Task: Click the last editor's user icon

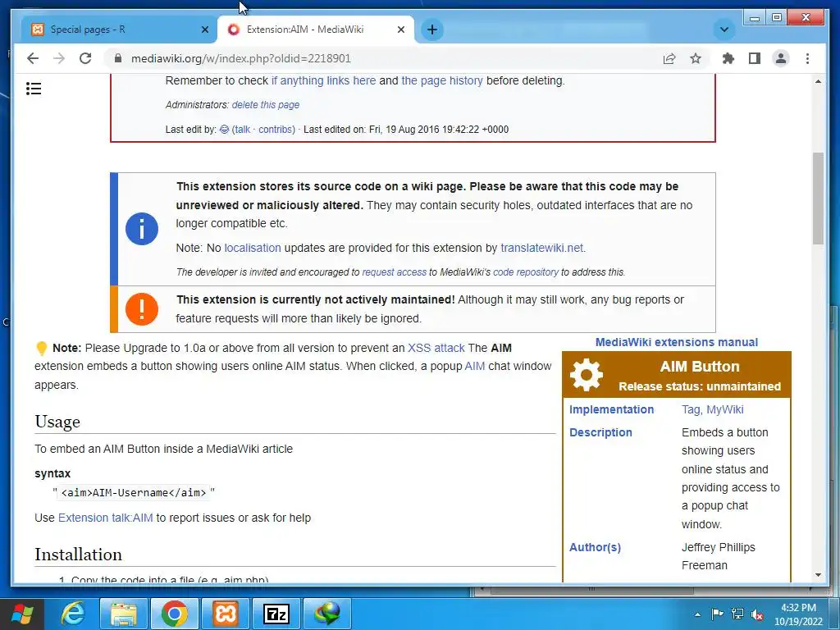Action: [225, 129]
